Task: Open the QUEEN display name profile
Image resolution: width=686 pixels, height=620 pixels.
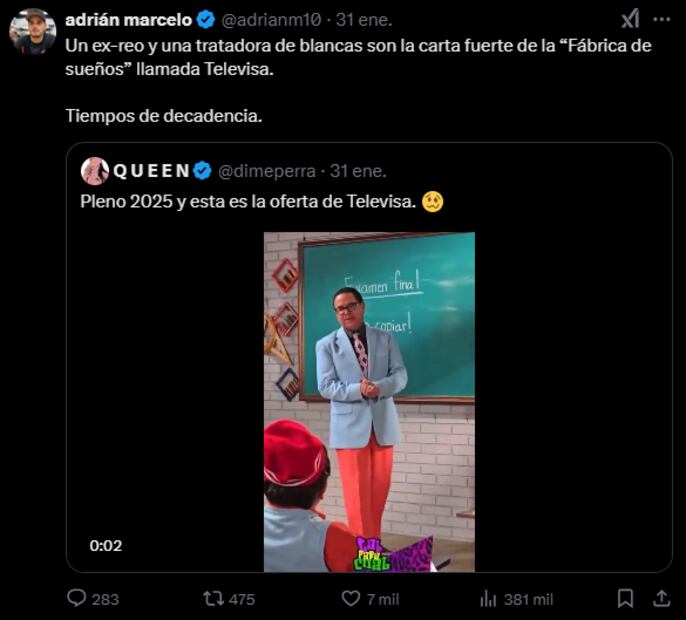Action: click(x=150, y=171)
